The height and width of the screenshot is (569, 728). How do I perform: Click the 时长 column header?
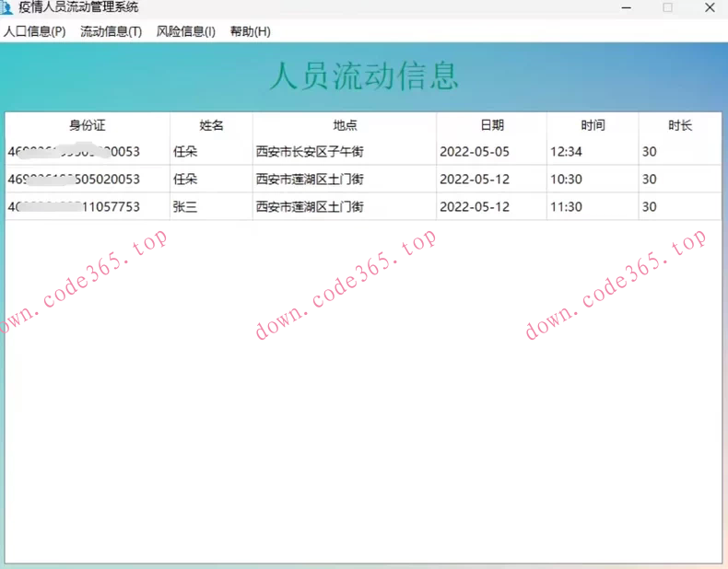click(680, 125)
